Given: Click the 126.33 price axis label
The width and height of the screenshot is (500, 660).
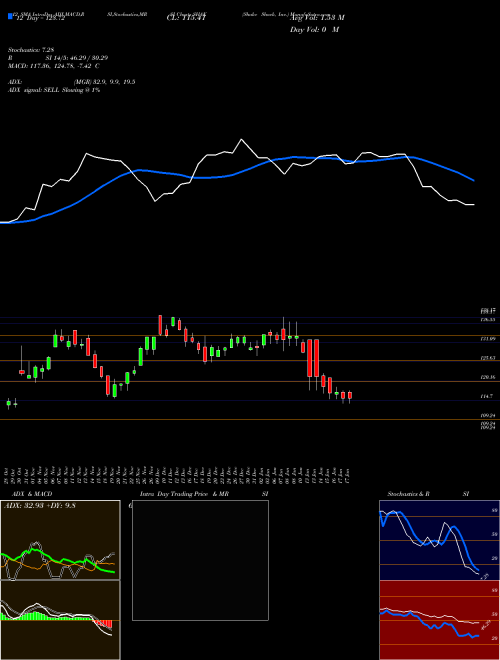Looking at the screenshot, I should tap(488, 320).
